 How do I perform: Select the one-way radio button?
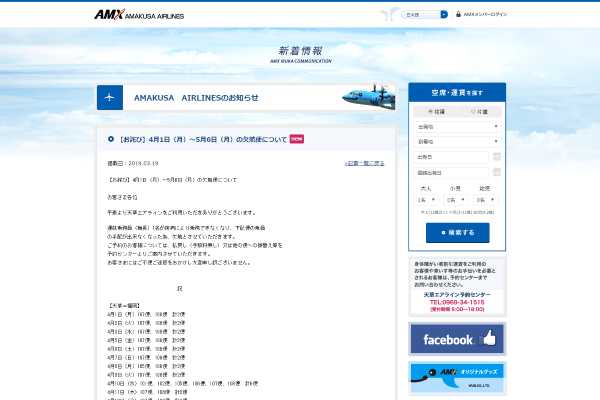pyautogui.click(x=473, y=111)
